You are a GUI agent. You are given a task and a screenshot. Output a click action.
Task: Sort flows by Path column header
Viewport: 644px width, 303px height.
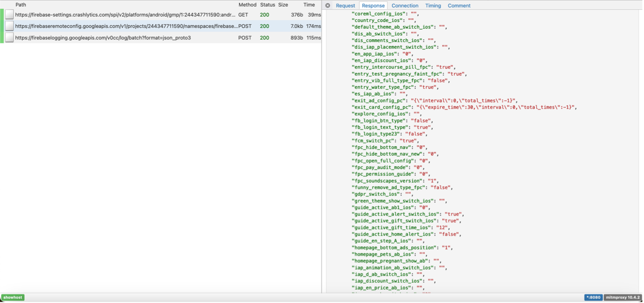[x=21, y=5]
